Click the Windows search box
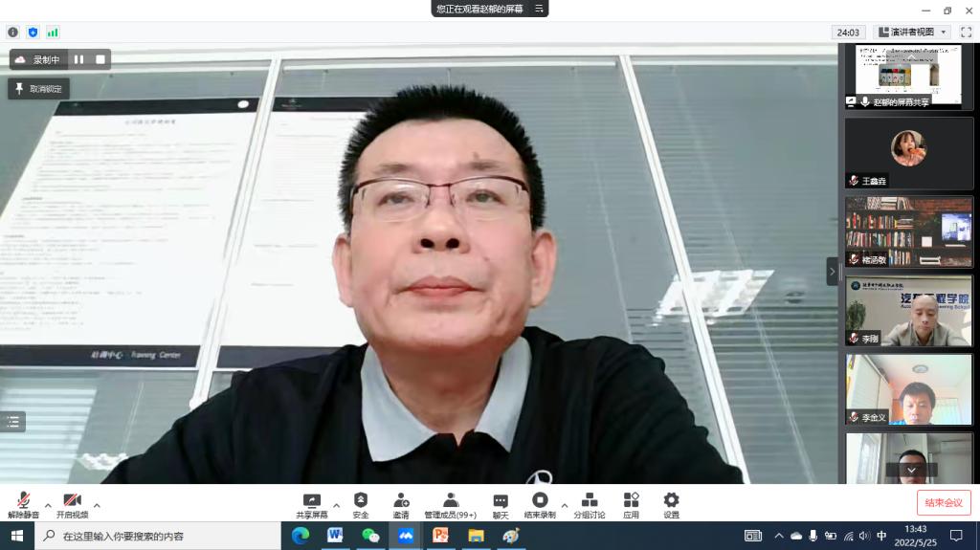980x550 pixels. click(x=158, y=536)
